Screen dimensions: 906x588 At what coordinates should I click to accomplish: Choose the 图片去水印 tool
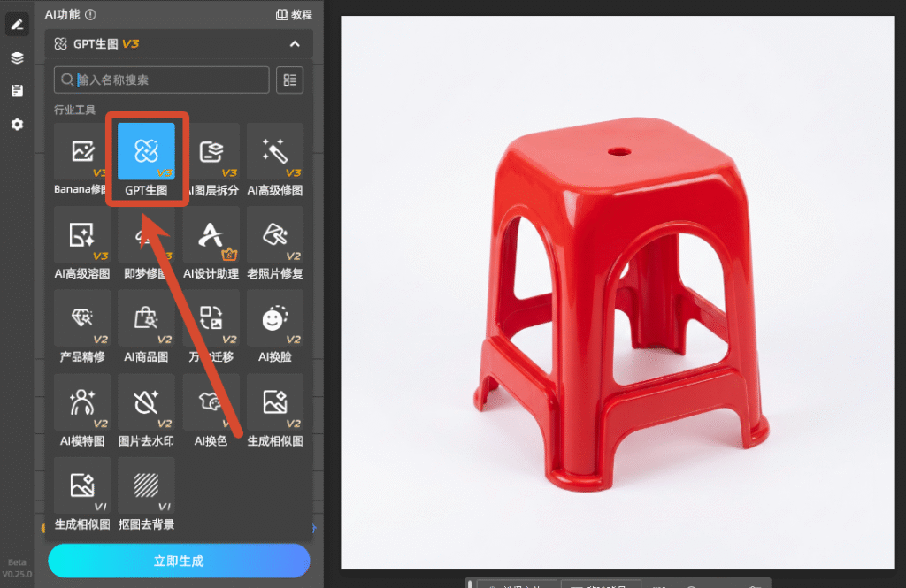(146, 410)
